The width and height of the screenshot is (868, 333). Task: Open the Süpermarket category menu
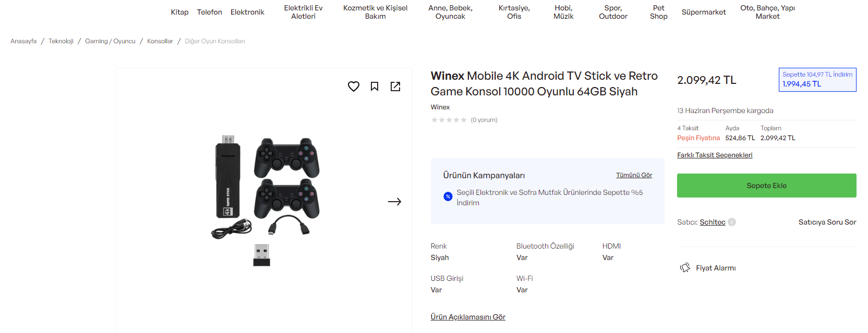coord(703,12)
